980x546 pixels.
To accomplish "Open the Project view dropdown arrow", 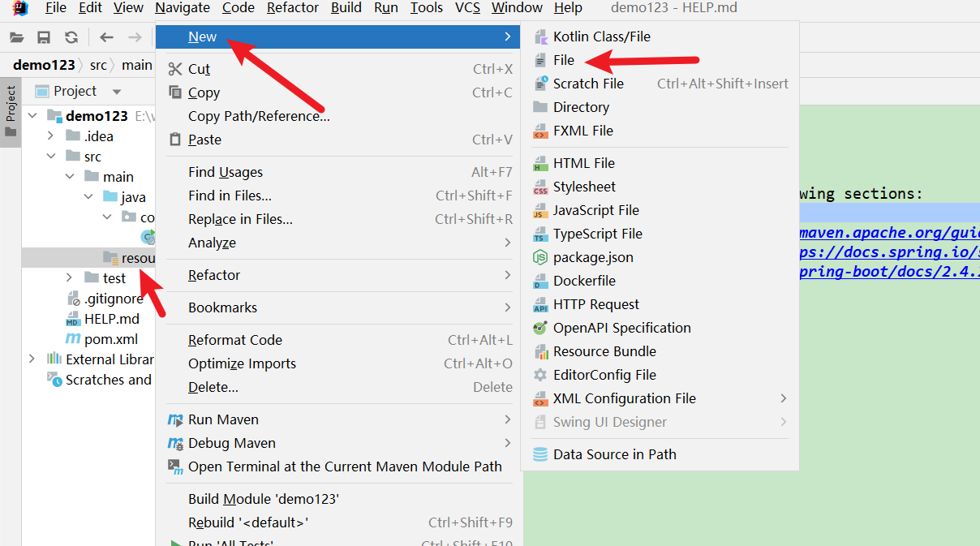I will (117, 92).
